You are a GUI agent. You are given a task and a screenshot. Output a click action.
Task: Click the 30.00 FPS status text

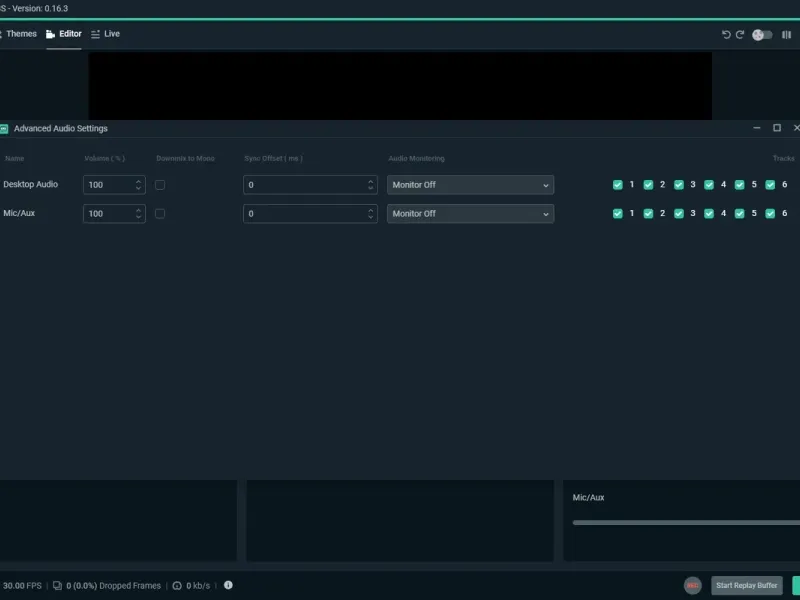(x=22, y=586)
